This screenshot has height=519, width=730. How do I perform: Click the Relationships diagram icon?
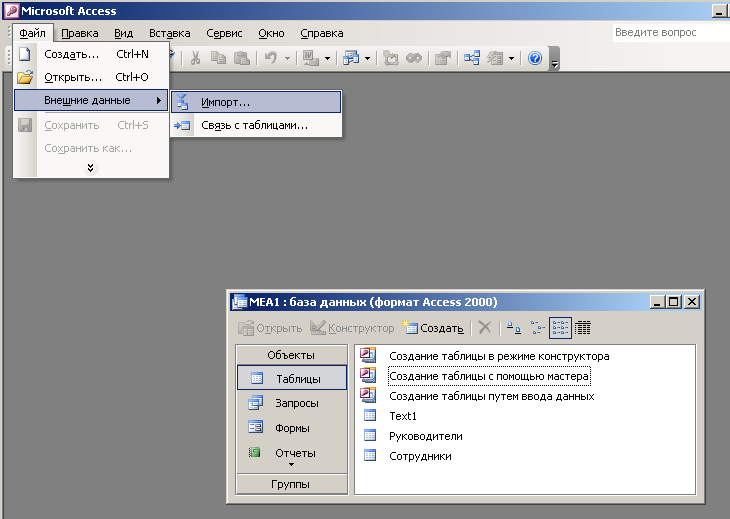pos(472,58)
